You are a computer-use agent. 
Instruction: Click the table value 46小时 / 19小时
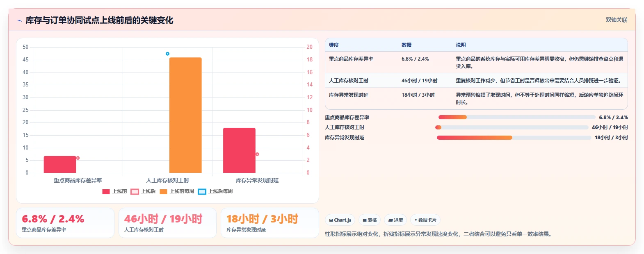[x=420, y=81]
